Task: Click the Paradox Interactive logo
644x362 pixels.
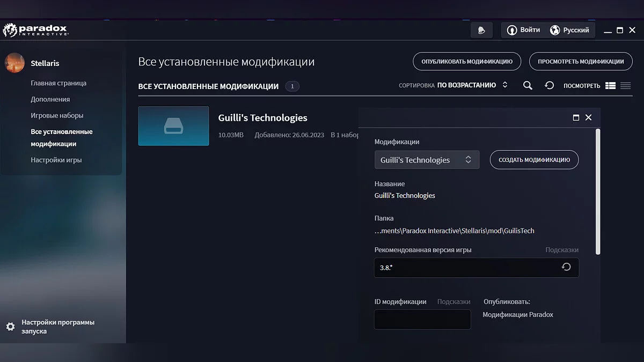Action: [36, 31]
